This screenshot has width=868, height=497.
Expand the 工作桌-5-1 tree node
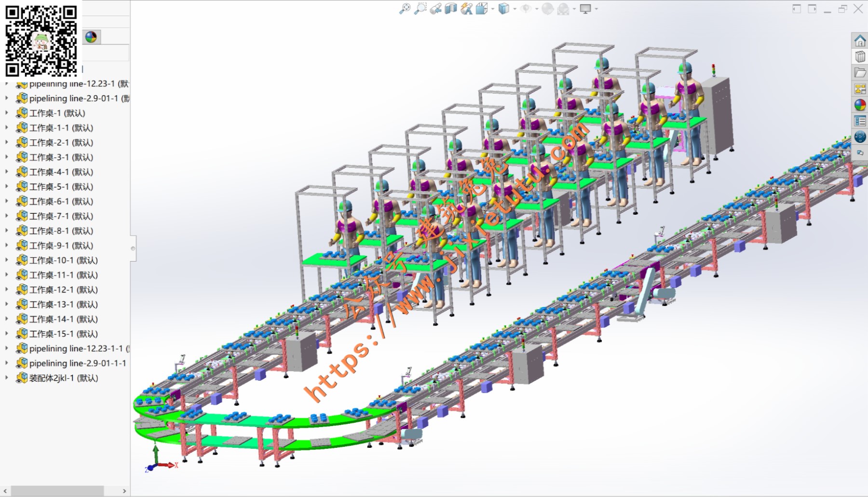(x=7, y=187)
